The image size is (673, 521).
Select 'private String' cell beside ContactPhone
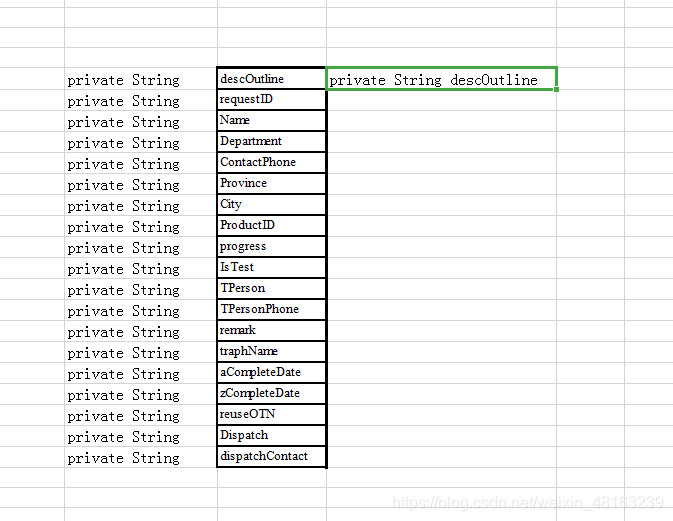coord(141,163)
